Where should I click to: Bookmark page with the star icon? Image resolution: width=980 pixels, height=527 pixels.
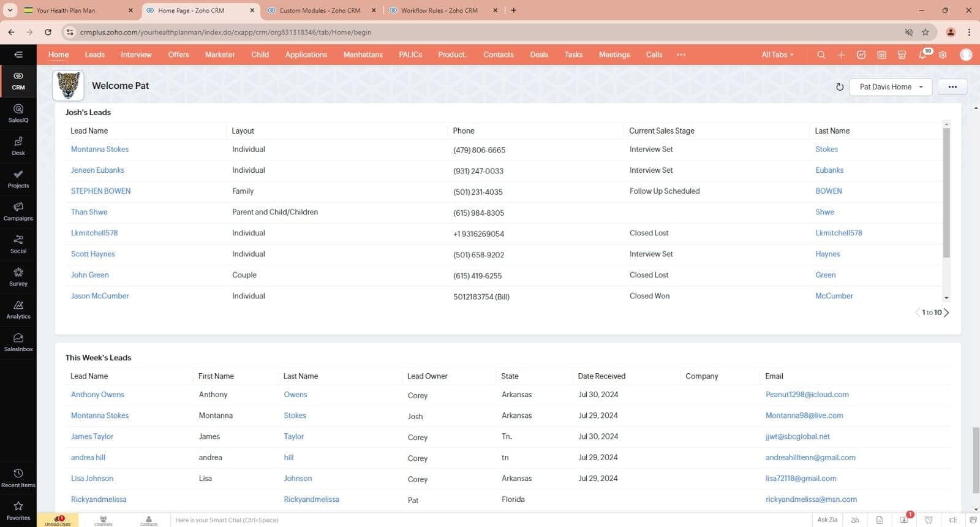click(x=925, y=32)
